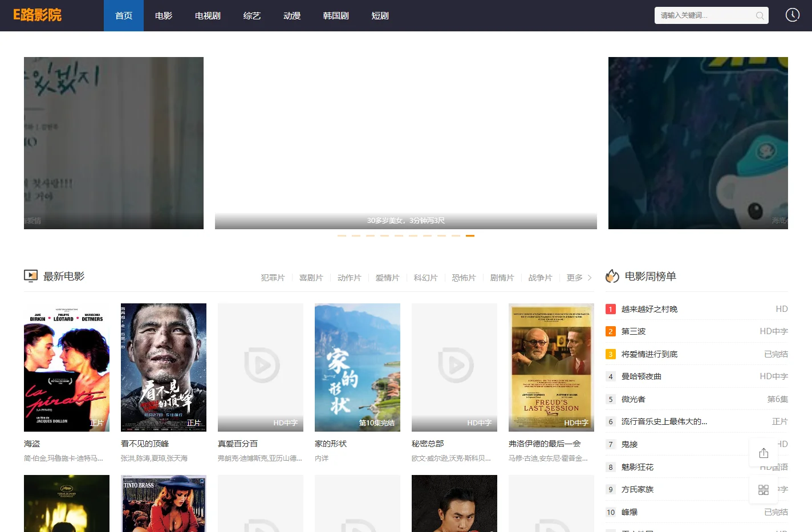
Task: Open rank 7 鬼接
Action: (x=630, y=444)
